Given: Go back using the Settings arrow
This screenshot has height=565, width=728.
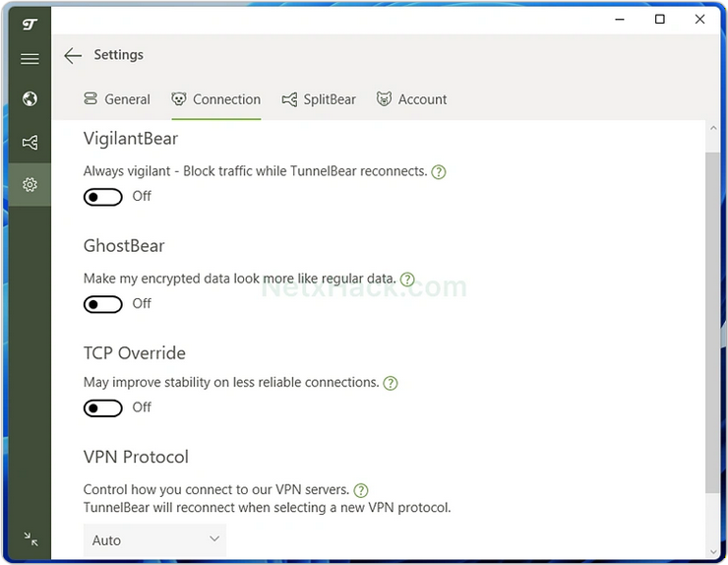Looking at the screenshot, I should (73, 56).
